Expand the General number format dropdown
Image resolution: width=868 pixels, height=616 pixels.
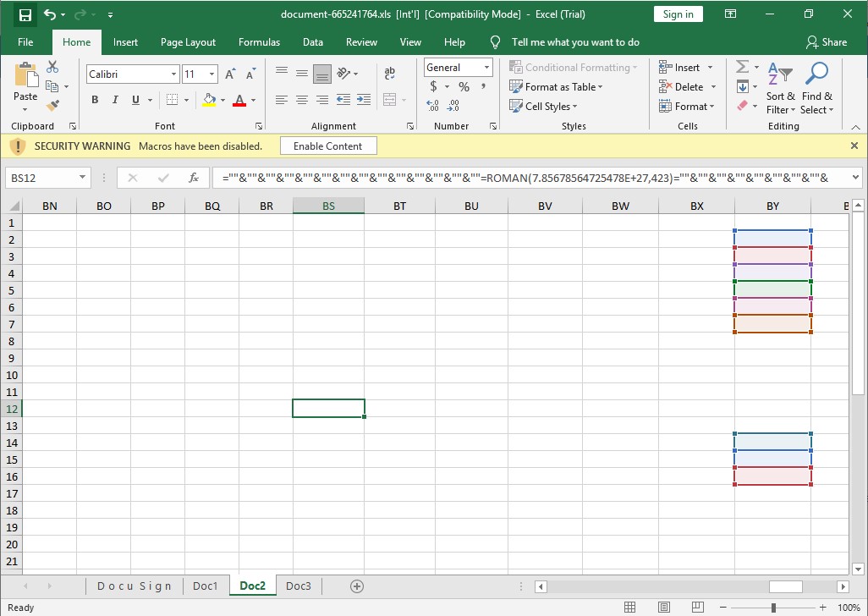coord(487,68)
